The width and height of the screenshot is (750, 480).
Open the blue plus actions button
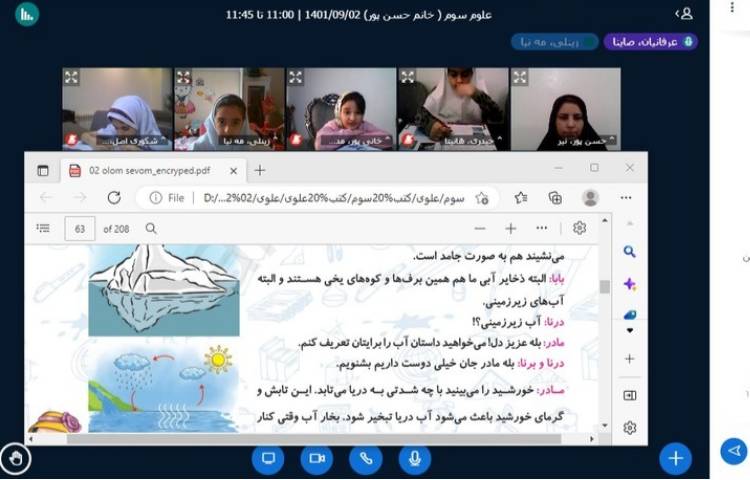click(x=676, y=458)
